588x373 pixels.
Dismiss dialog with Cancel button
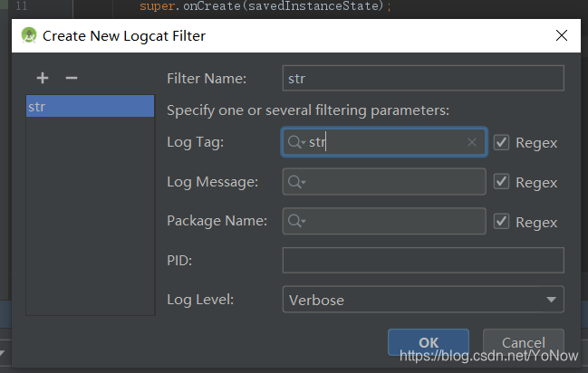click(524, 342)
